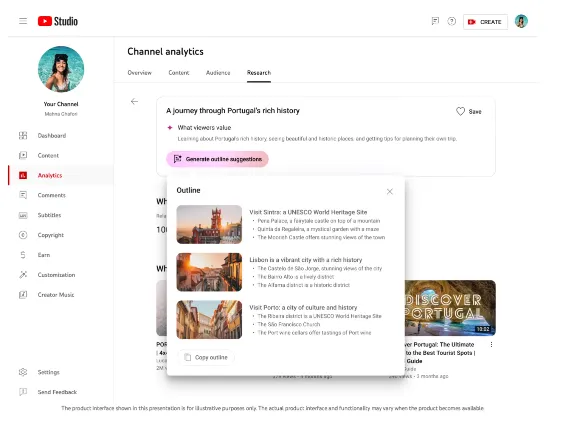Click the Subtitles icon in sidebar
Viewport: 581px width, 425px height.
pos(23,215)
